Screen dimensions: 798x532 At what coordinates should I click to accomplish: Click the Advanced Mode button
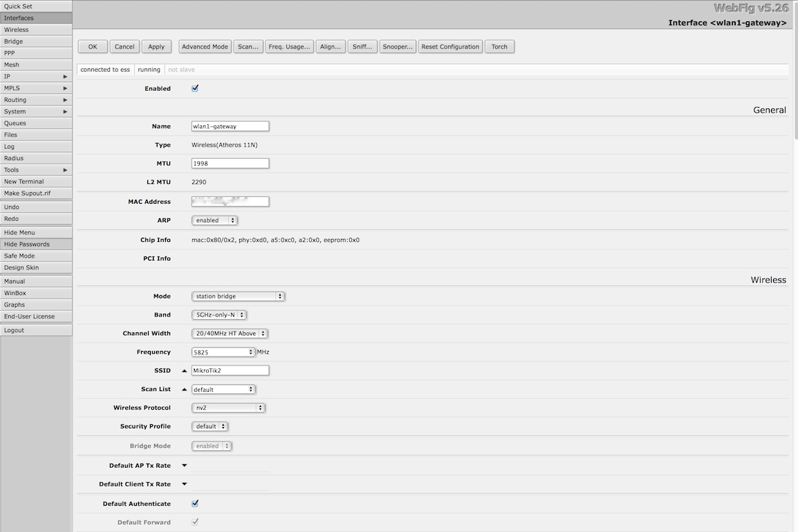[205, 47]
